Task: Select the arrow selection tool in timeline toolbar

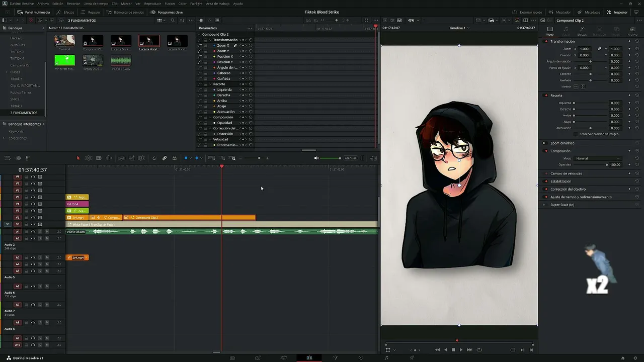Action: pos(78,158)
